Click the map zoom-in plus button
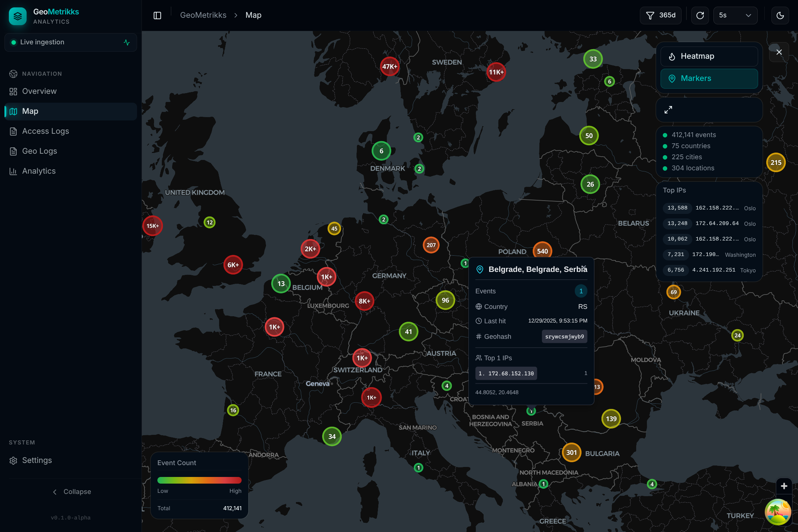This screenshot has width=798, height=532. coord(784,486)
